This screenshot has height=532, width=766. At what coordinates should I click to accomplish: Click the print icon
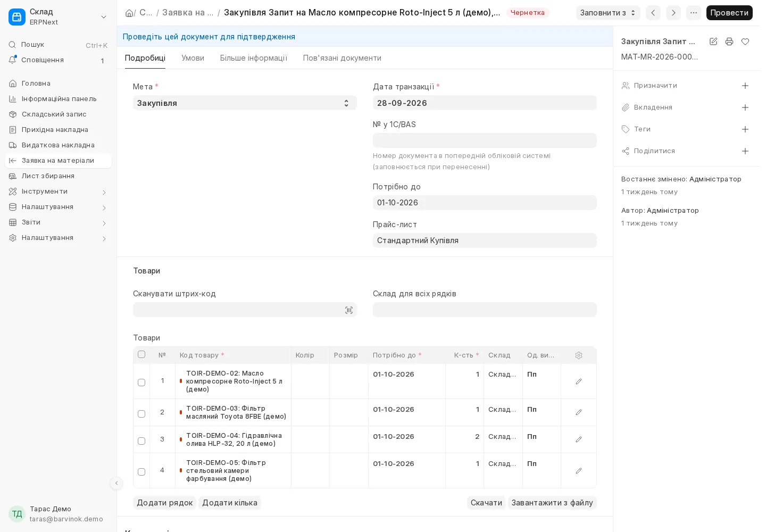pos(729,41)
